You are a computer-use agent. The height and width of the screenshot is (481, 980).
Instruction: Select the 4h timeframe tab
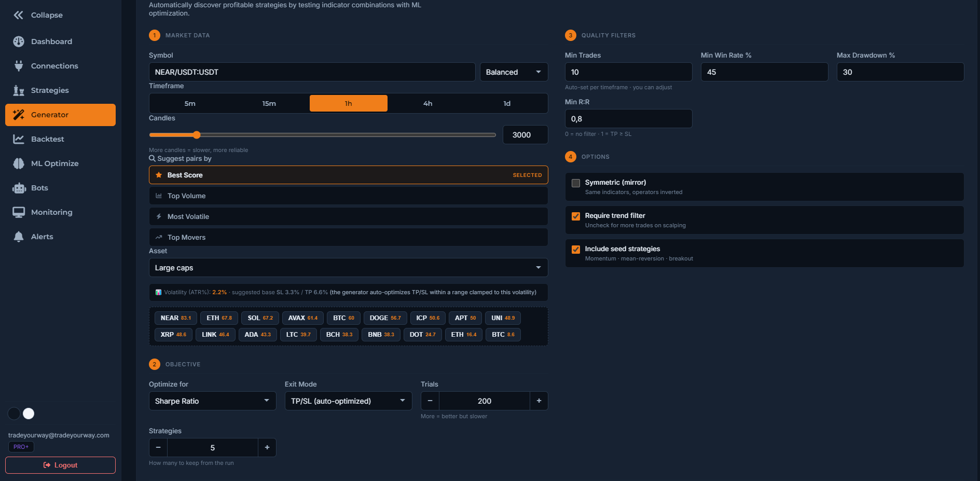click(x=427, y=103)
